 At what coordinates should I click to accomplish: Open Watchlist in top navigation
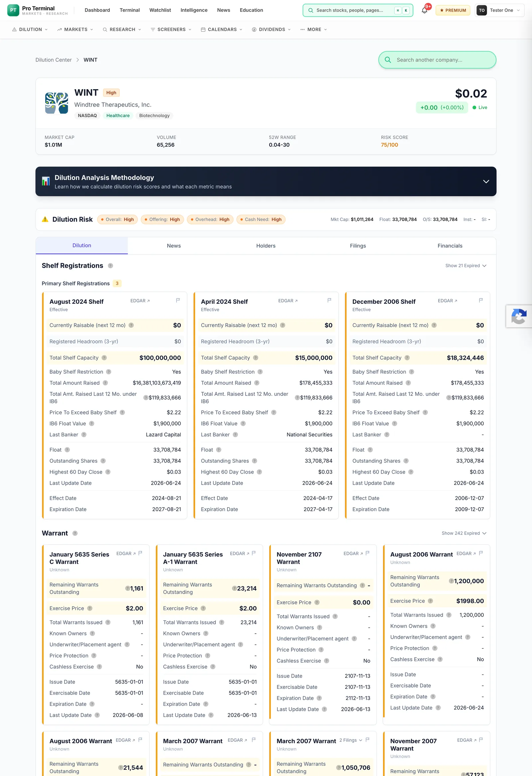[x=160, y=10]
